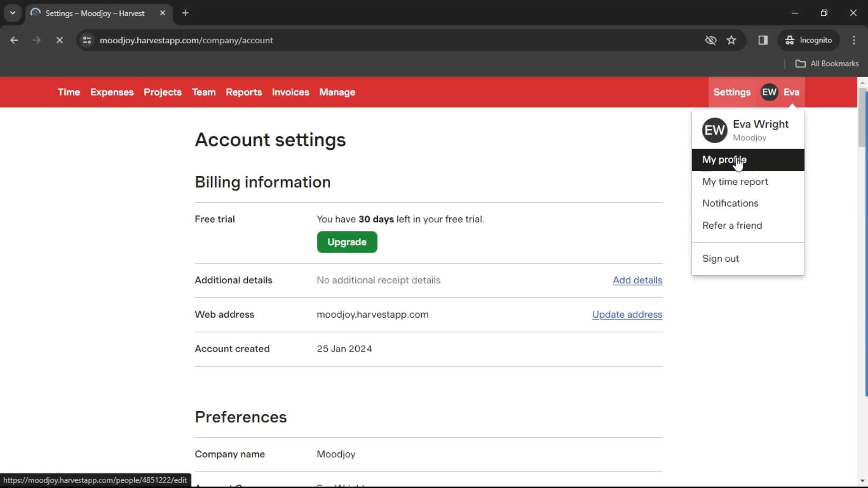Select My profile menu item
The width and height of the screenshot is (868, 488).
(x=724, y=159)
